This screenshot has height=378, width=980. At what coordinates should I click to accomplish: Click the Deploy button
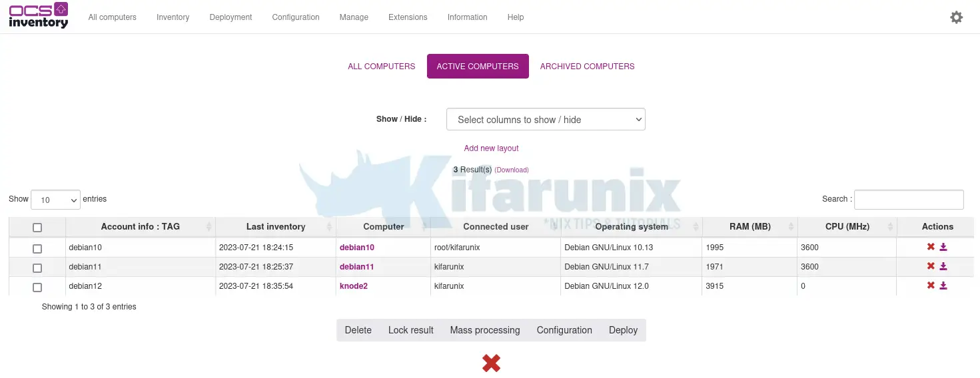point(624,330)
